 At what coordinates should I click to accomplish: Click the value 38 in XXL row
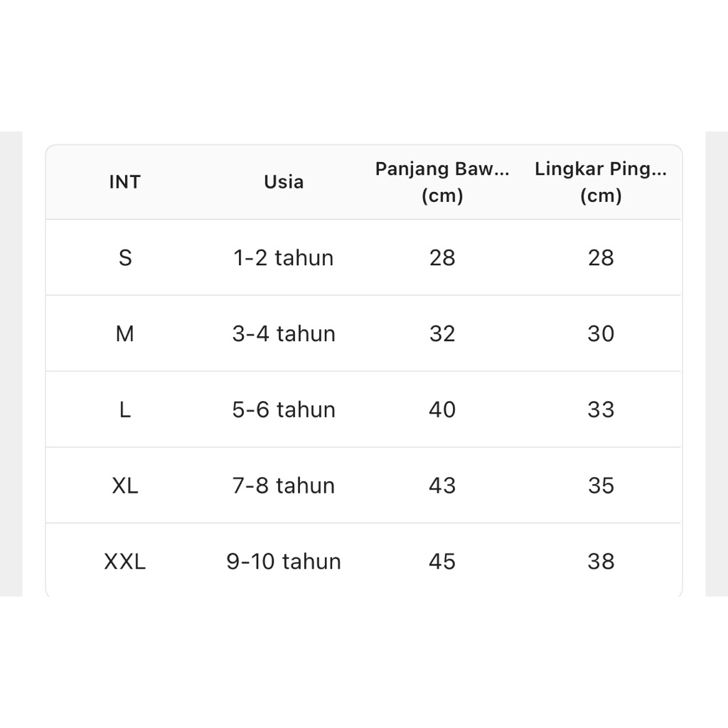(x=601, y=562)
